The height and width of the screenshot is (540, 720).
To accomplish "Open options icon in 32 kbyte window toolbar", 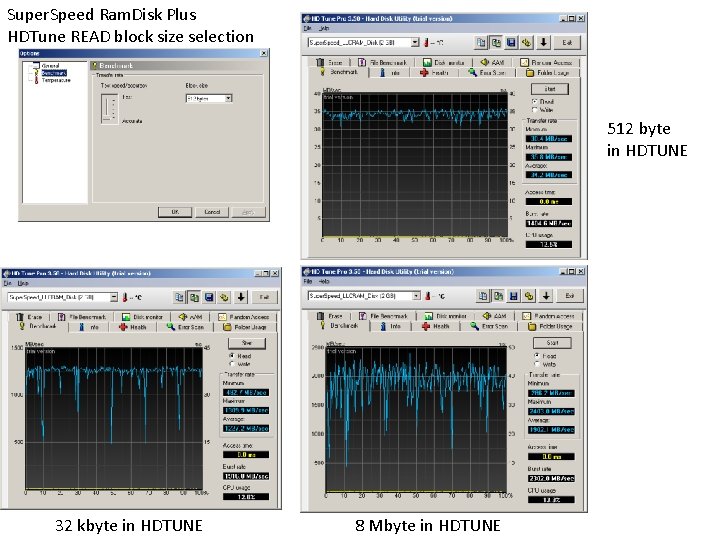I will [224, 297].
